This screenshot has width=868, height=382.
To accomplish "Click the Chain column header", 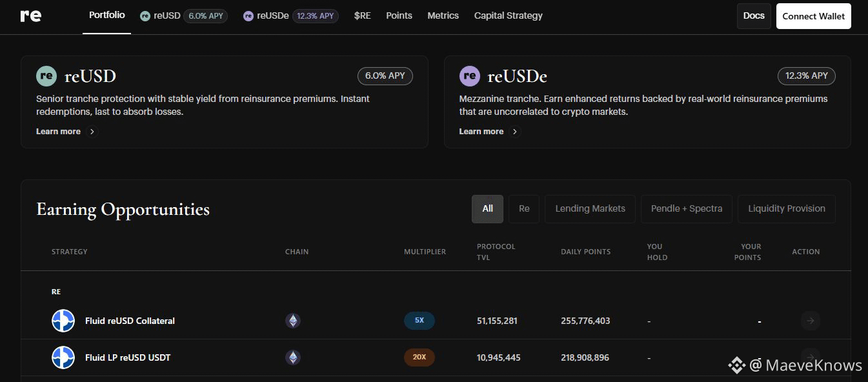I will [297, 252].
